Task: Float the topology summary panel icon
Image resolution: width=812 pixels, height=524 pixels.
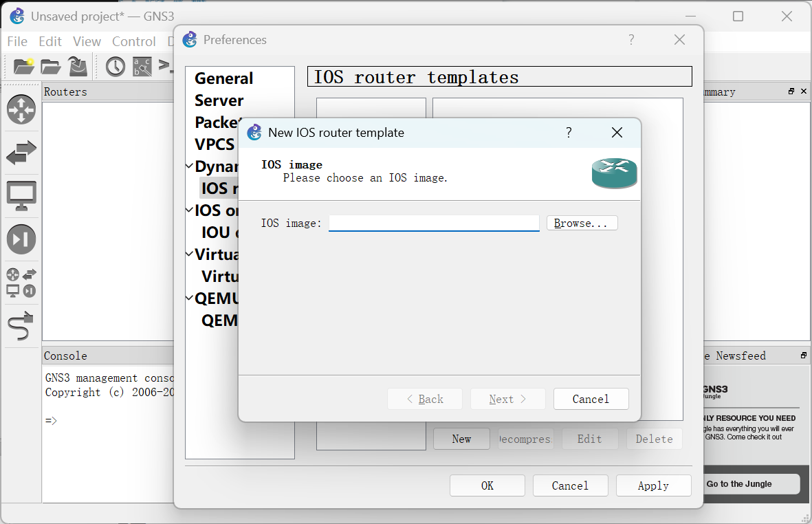Action: pos(791,91)
